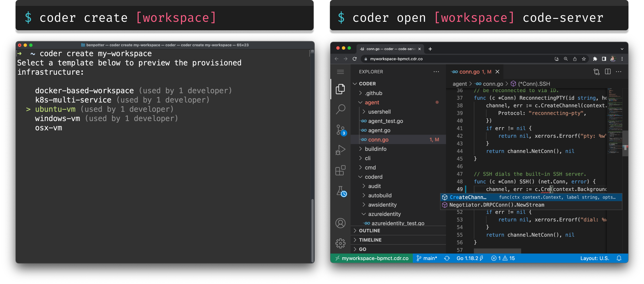Click the (*Conn).SSH breadcrumb
644x284 pixels.
click(x=530, y=84)
